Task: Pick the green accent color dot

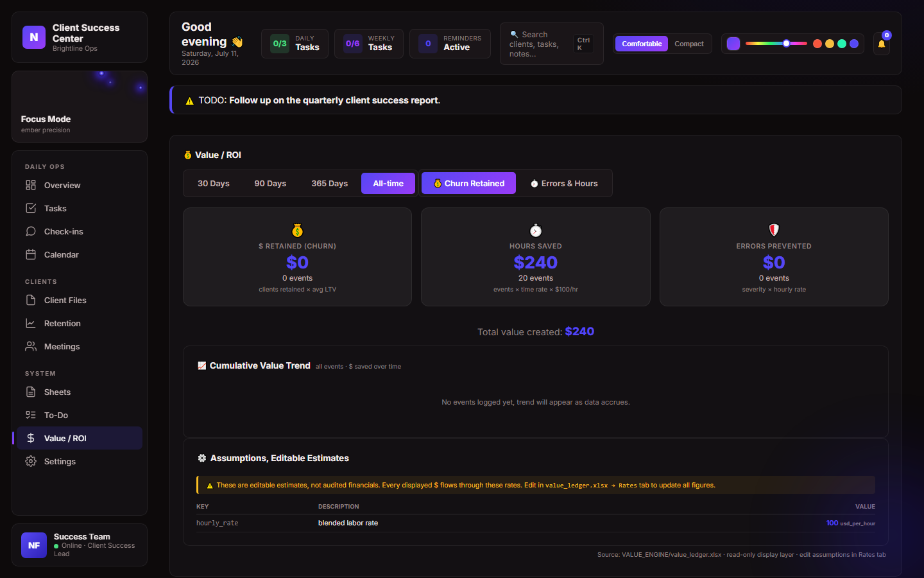Action: pos(842,44)
